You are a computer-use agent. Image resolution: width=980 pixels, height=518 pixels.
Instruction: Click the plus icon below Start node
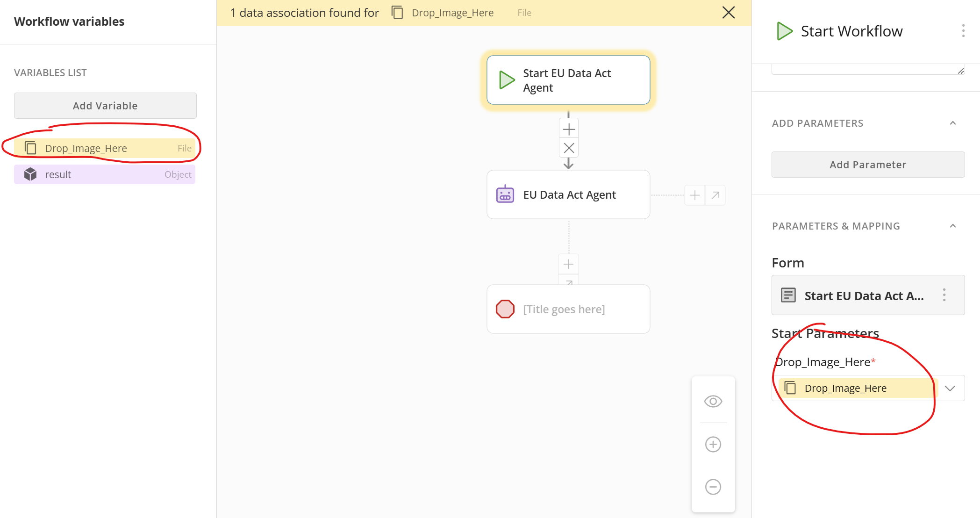[569, 129]
